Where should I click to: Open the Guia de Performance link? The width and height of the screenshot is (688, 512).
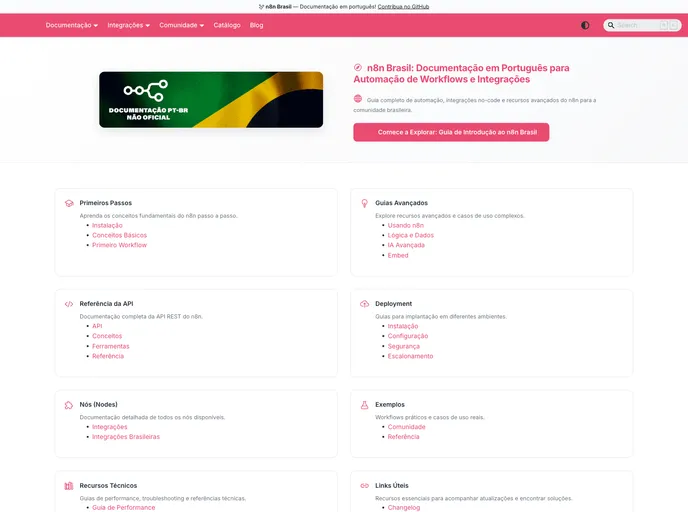[x=124, y=508]
